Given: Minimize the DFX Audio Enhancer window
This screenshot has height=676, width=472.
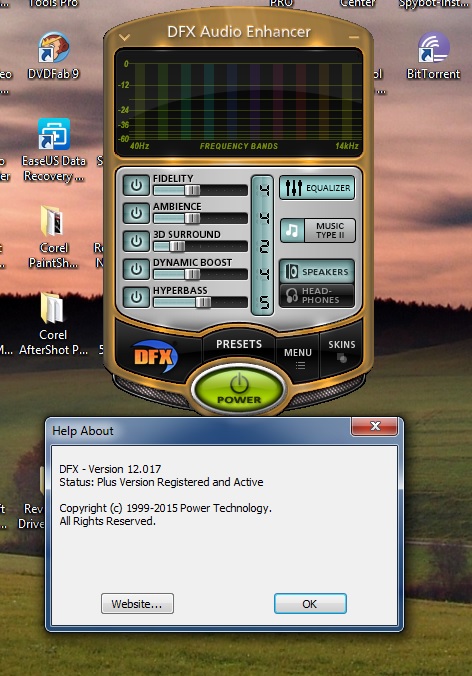Looking at the screenshot, I should (354, 38).
